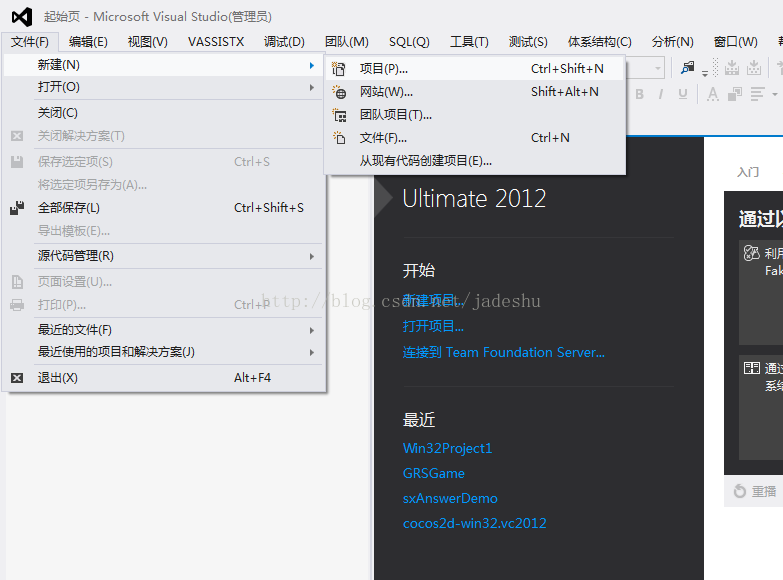The height and width of the screenshot is (580, 783).
Task: Open the 工具(T) menu
Action: 469,41
